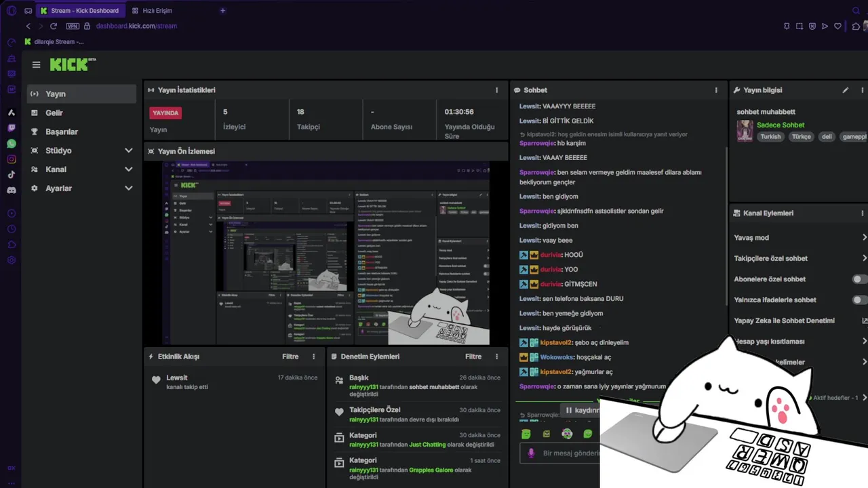Click the Opera menu logo
The width and height of the screenshot is (868, 488).
[x=12, y=11]
